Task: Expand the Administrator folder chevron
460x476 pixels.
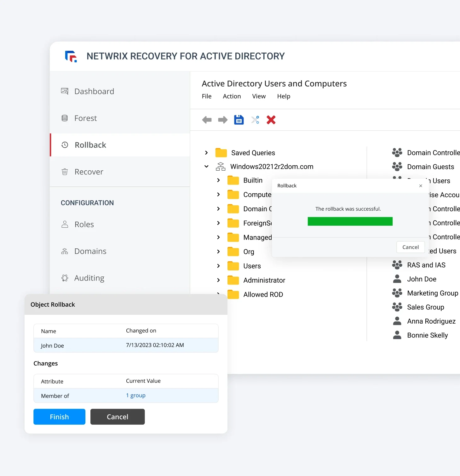Action: coord(218,280)
